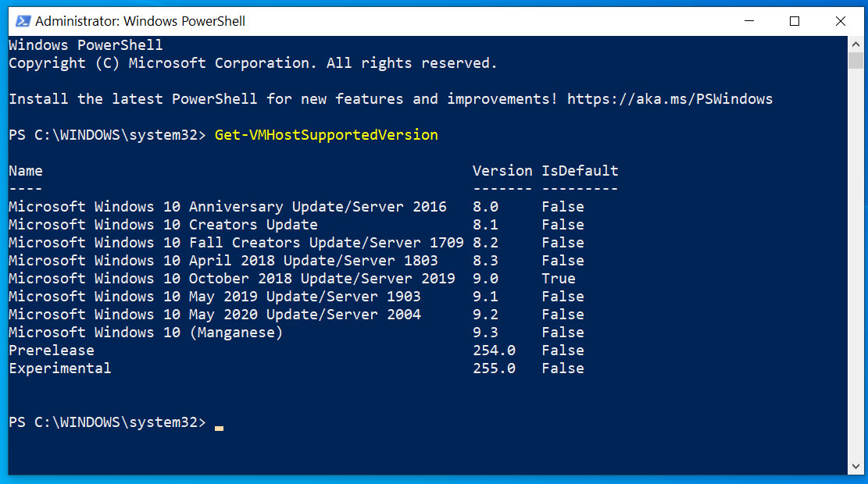Image resolution: width=868 pixels, height=484 pixels.
Task: Click the Windows 10 (Manganese) row name
Action: click(145, 333)
